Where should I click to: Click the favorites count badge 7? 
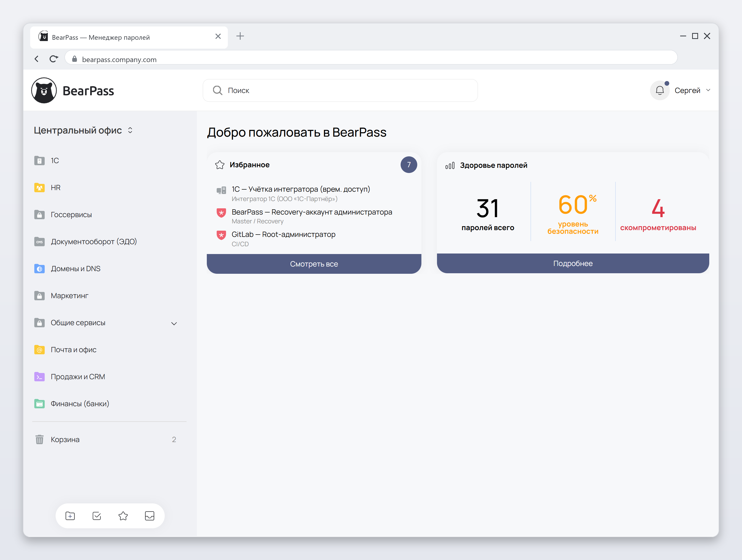tap(409, 165)
